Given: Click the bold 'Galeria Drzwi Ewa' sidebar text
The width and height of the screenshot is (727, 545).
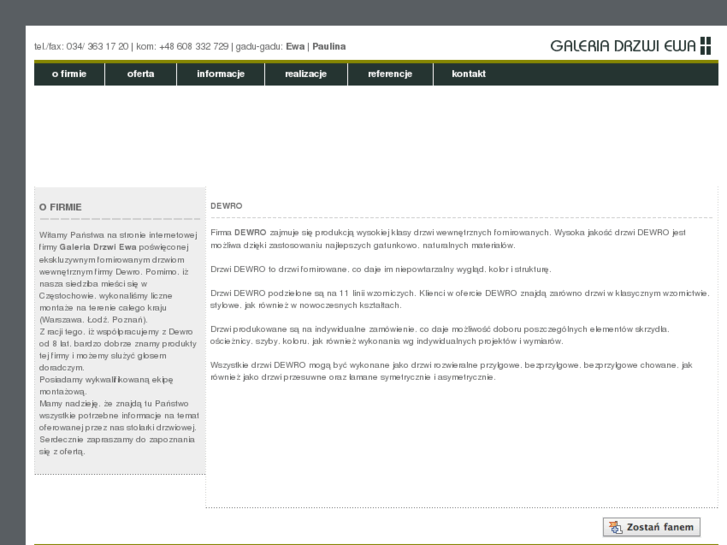Looking at the screenshot, I should pyautogui.click(x=98, y=247).
